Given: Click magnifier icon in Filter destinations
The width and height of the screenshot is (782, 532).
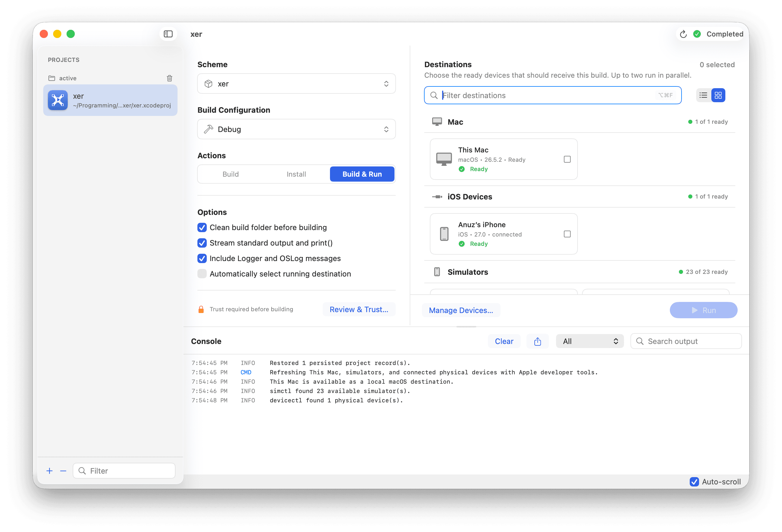Looking at the screenshot, I should pos(434,95).
